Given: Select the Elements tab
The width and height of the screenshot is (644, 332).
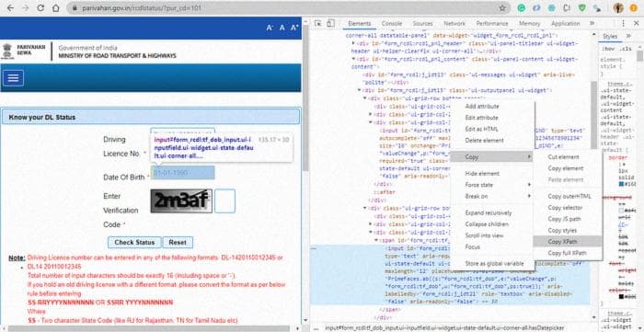Looking at the screenshot, I should (360, 23).
